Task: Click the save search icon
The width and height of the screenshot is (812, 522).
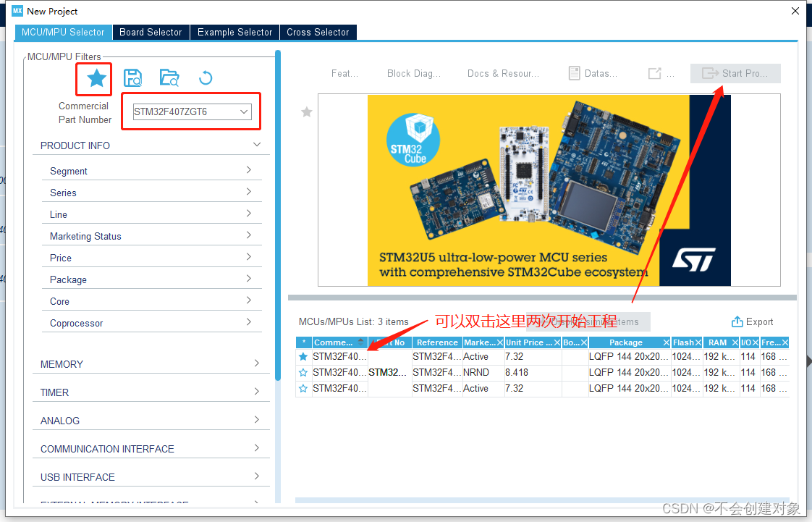Action: [x=133, y=78]
